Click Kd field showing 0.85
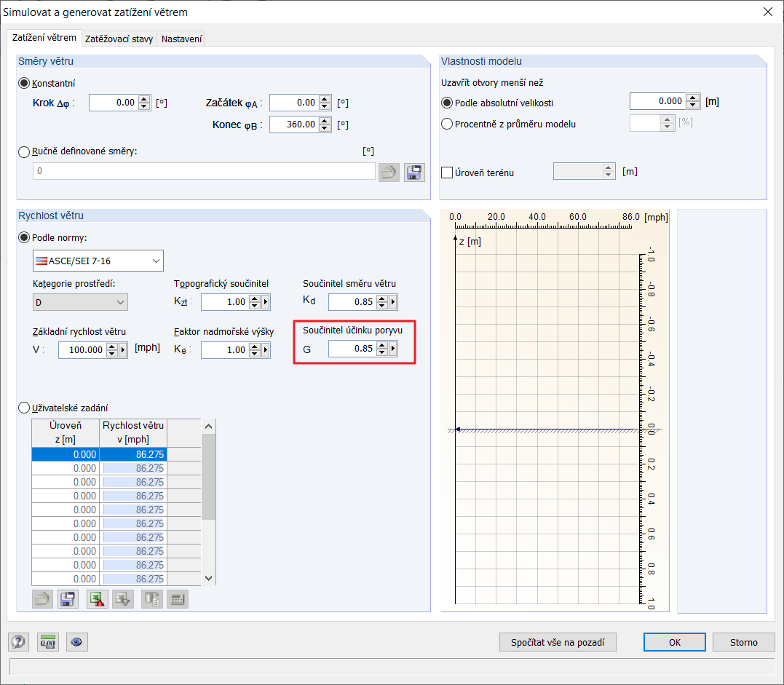This screenshot has width=784, height=685. click(x=352, y=302)
